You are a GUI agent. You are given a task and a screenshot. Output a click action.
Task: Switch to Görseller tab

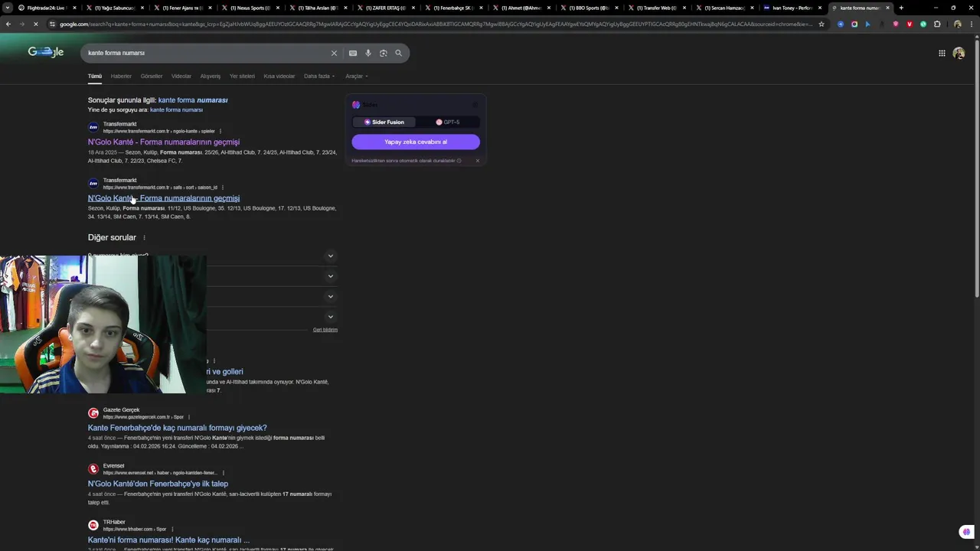(x=152, y=76)
